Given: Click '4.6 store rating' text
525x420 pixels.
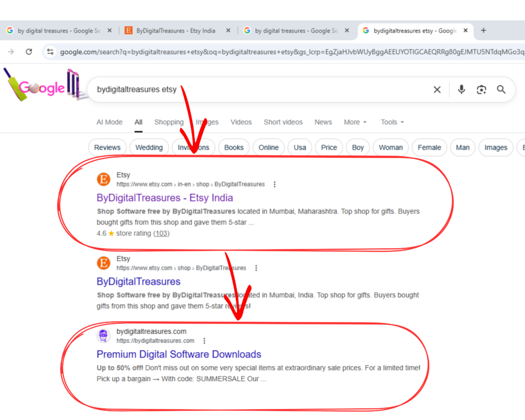Looking at the screenshot, I should click(124, 234).
